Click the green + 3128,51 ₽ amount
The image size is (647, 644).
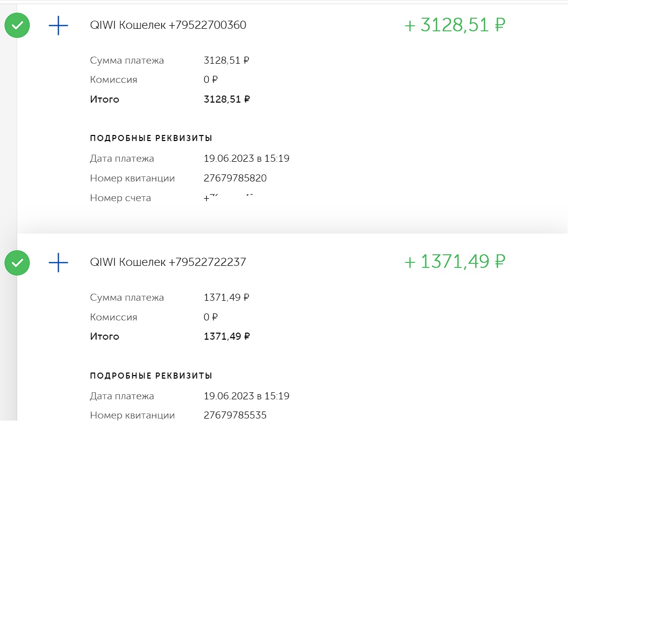[x=454, y=25]
